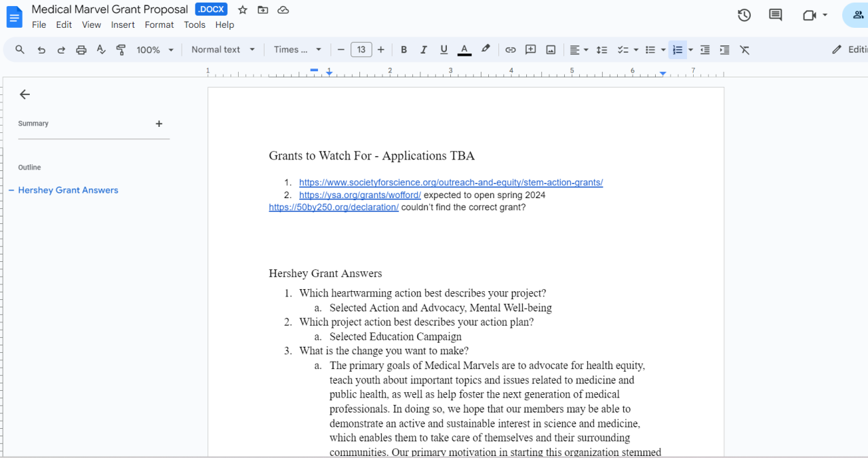Open the text color picker
868x458 pixels.
click(464, 50)
